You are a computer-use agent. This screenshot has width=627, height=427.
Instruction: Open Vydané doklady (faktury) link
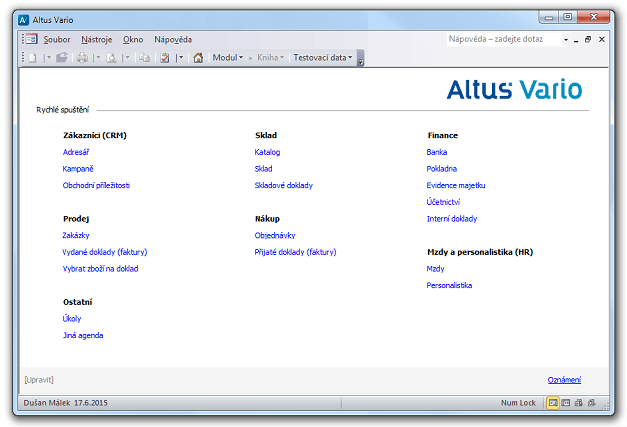pos(105,252)
